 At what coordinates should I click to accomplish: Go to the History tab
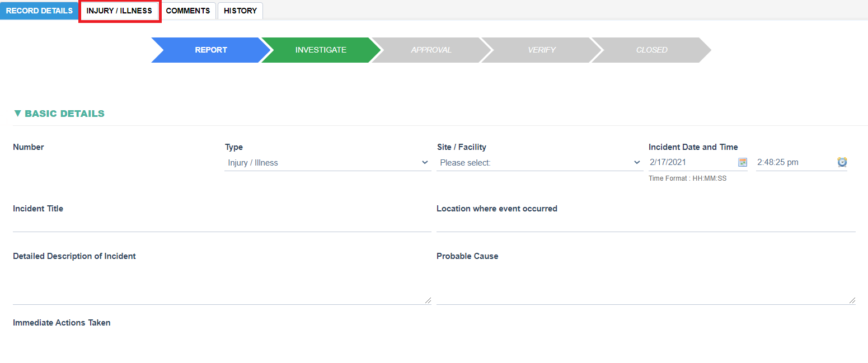[x=240, y=11]
